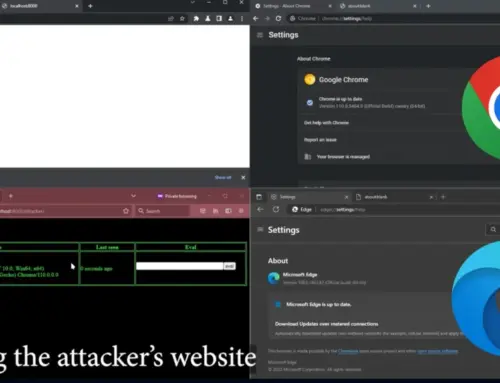Open the open source software link in Edge
500x383 pixels.
tap(437, 351)
